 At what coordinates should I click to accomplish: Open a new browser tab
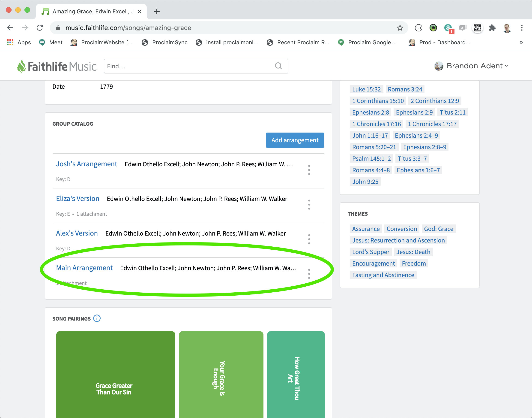coord(157,12)
